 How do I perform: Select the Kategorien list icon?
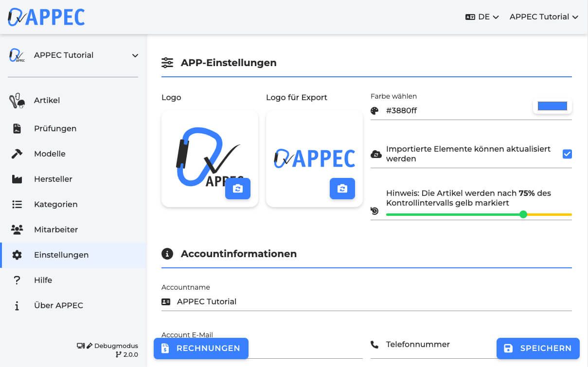click(x=17, y=204)
